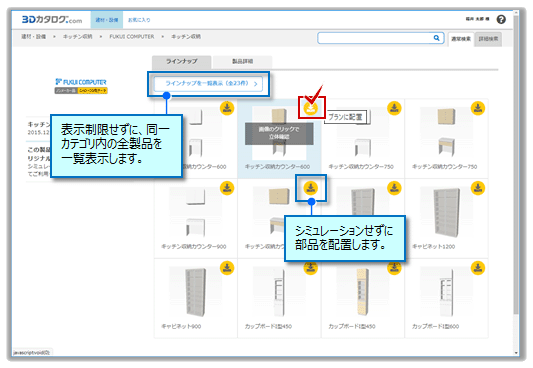
Task: Open the help question mark icon
Action: (501, 19)
